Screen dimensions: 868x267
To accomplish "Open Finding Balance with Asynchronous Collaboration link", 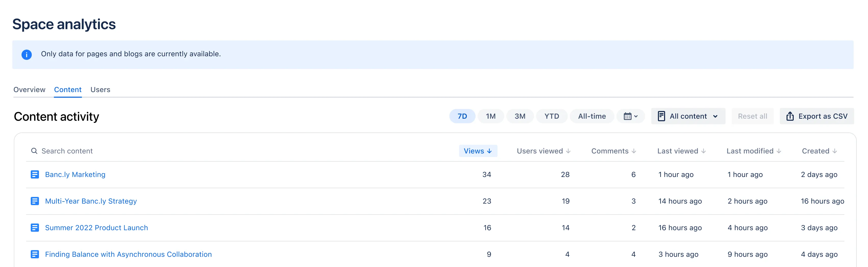I will pos(128,254).
